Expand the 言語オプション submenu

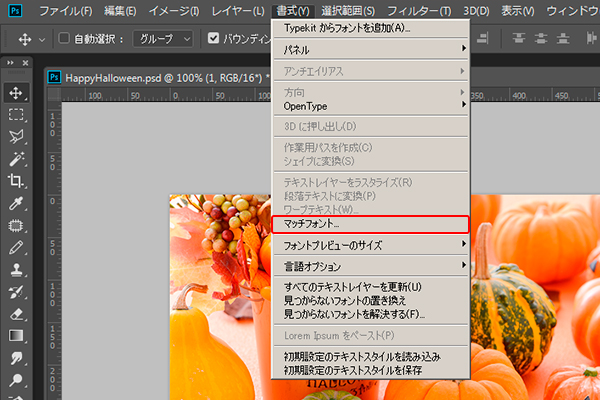pos(370,266)
